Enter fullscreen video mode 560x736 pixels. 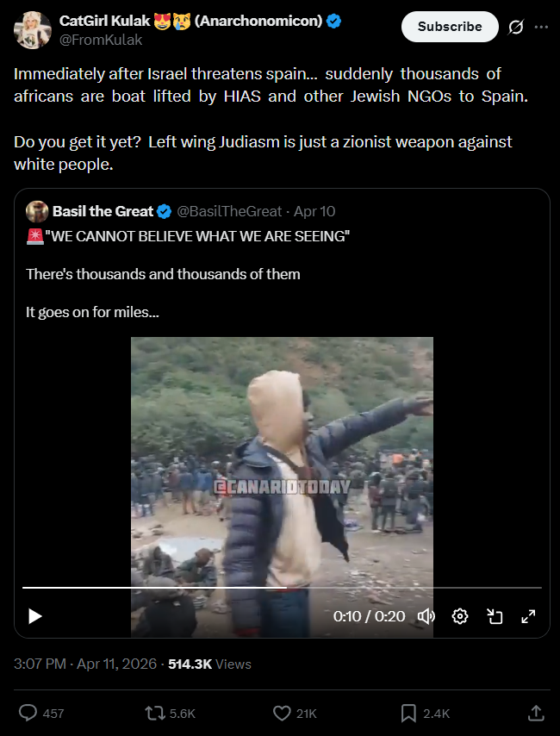(x=528, y=616)
